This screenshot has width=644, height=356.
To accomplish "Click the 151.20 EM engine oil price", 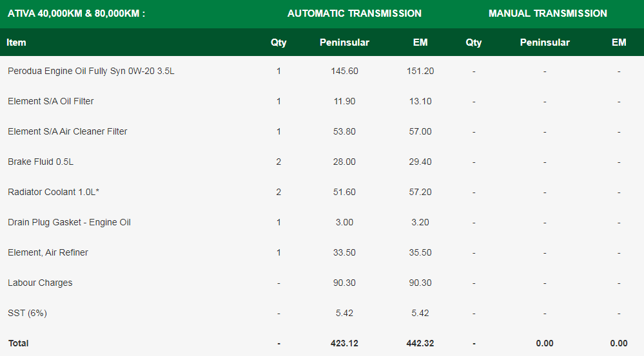I will coord(420,71).
